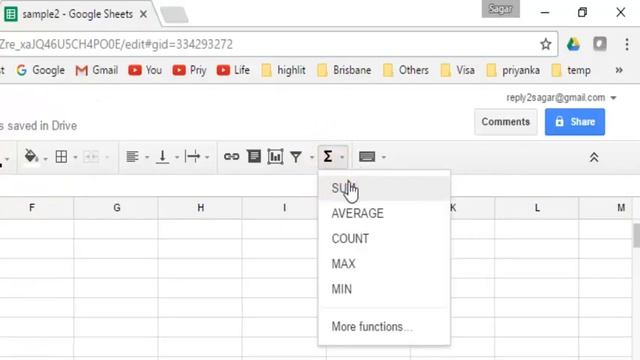This screenshot has height=360, width=640.
Task: Click the gray extension icon beside Drive
Action: tap(600, 44)
